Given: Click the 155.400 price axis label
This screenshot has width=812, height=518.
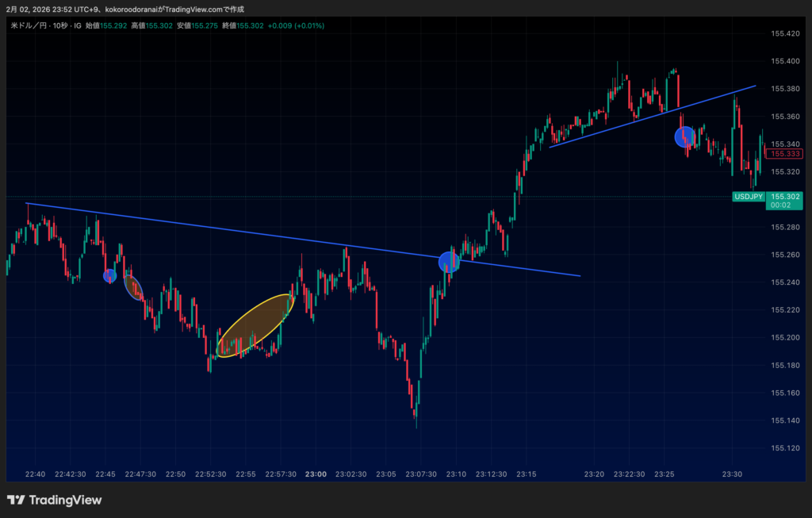Looking at the screenshot, I should [x=784, y=61].
